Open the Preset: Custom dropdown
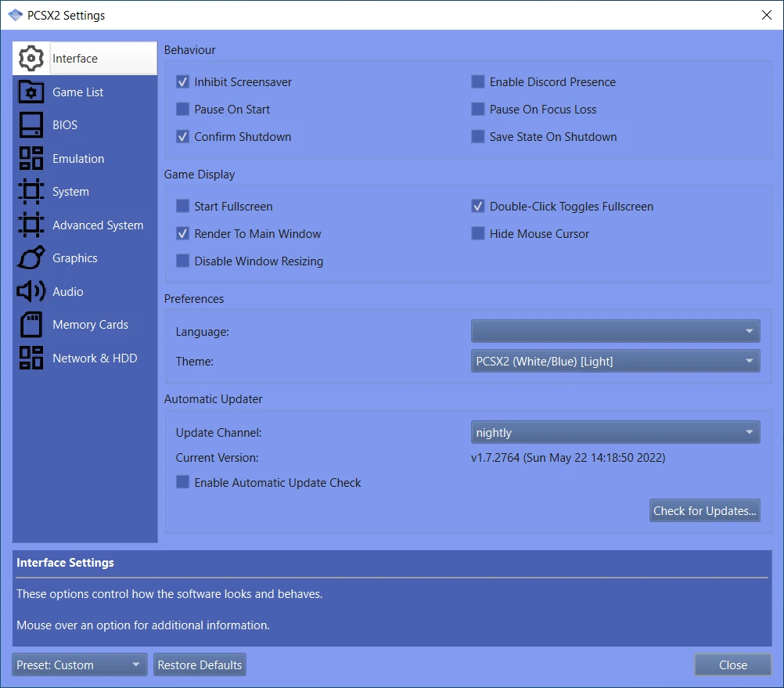Image resolution: width=784 pixels, height=688 pixels. pos(80,665)
